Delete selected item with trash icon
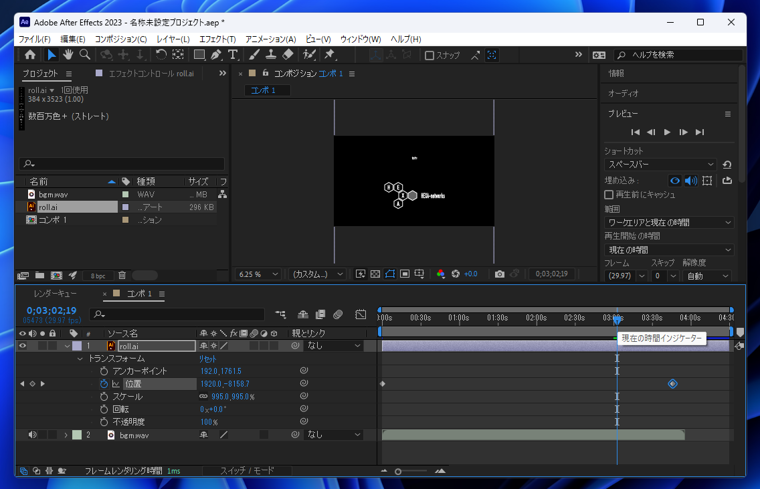 pyautogui.click(x=122, y=275)
